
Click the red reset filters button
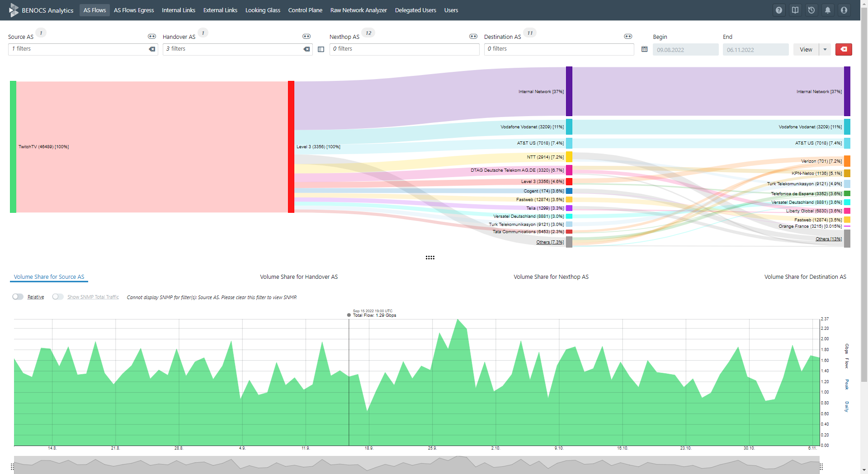844,50
